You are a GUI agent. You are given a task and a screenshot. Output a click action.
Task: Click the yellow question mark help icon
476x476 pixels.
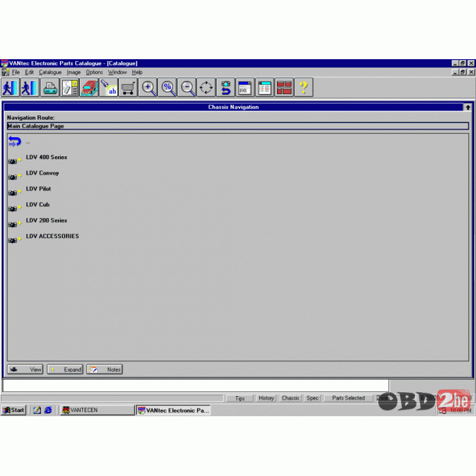[303, 88]
